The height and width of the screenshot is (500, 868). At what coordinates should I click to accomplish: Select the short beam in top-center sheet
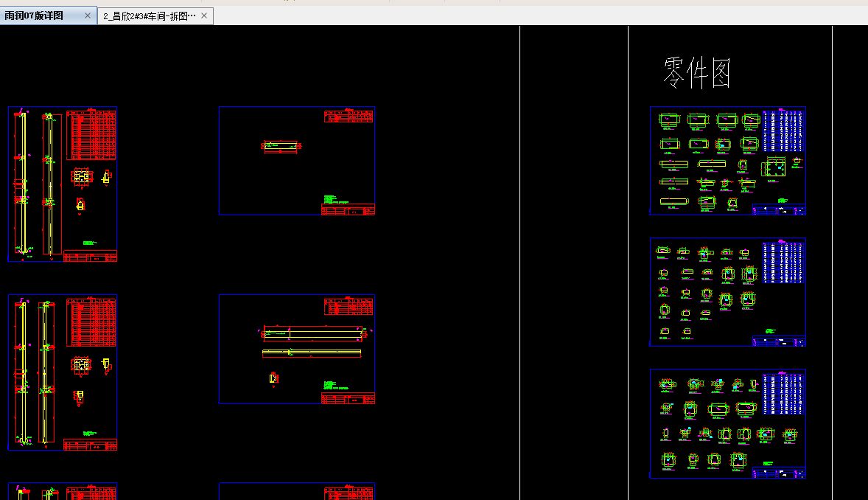[x=284, y=145]
